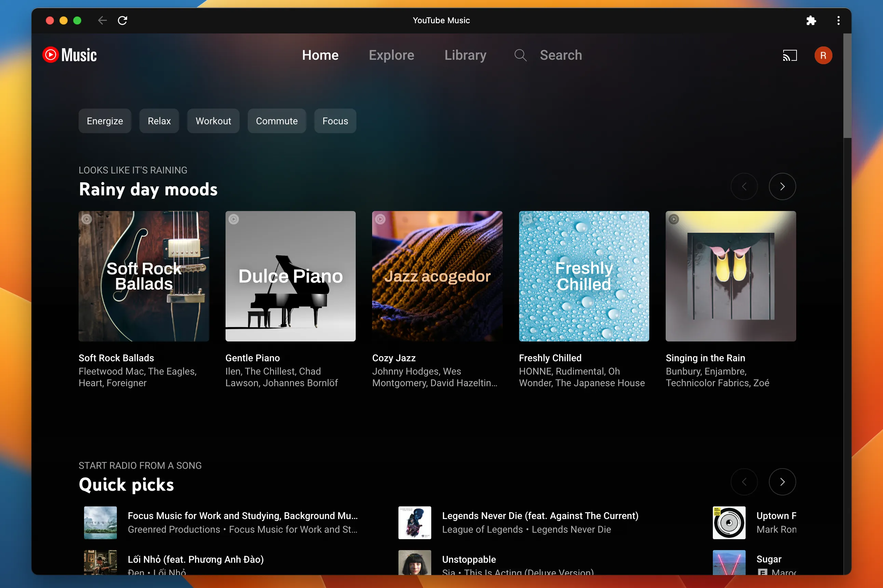The image size is (883, 588).
Task: Select the Focus mood chip
Action: [x=335, y=121]
